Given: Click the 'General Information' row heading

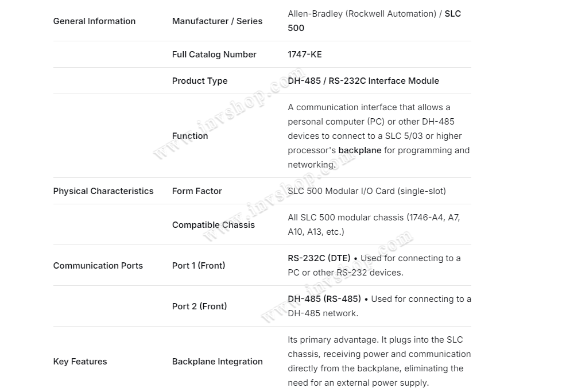Looking at the screenshot, I should (94, 21).
